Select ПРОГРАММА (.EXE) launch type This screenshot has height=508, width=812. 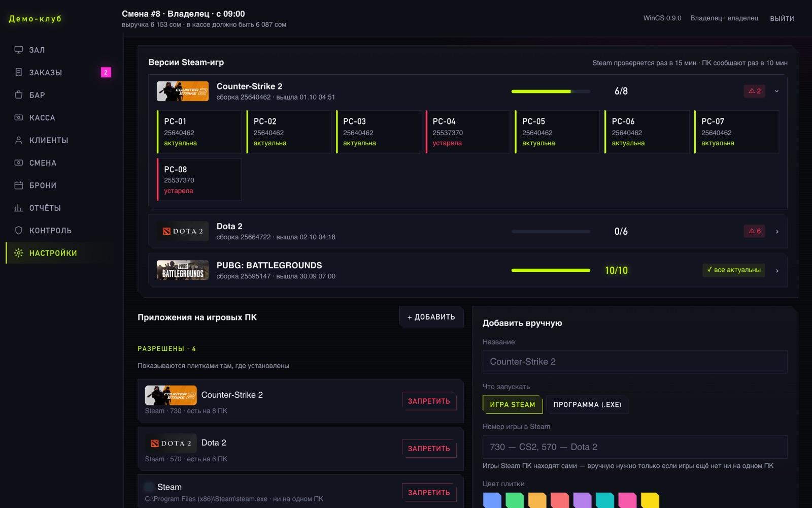pos(587,405)
